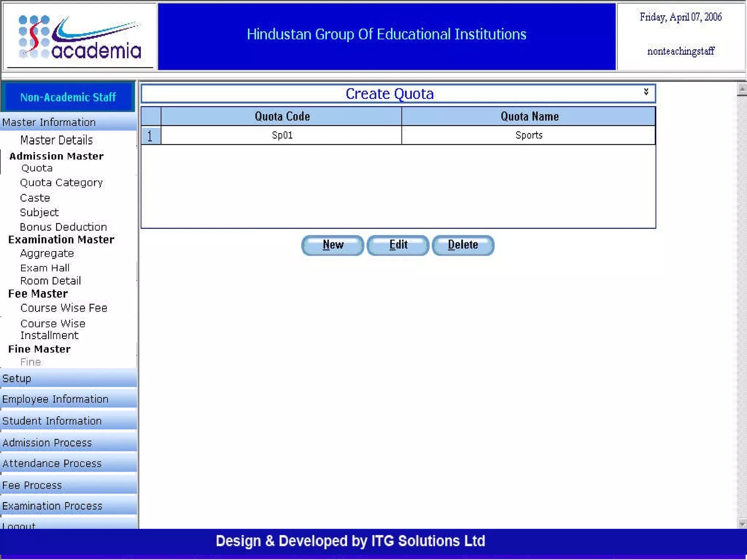The width and height of the screenshot is (747, 560).
Task: Click the scrollbar down arrow
Action: (x=742, y=524)
